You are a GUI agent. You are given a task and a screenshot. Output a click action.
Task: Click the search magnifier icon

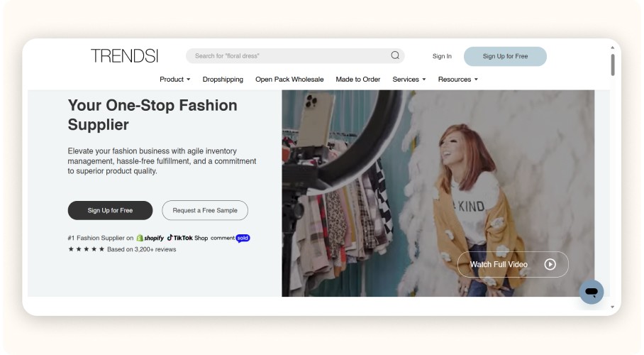[394, 55]
